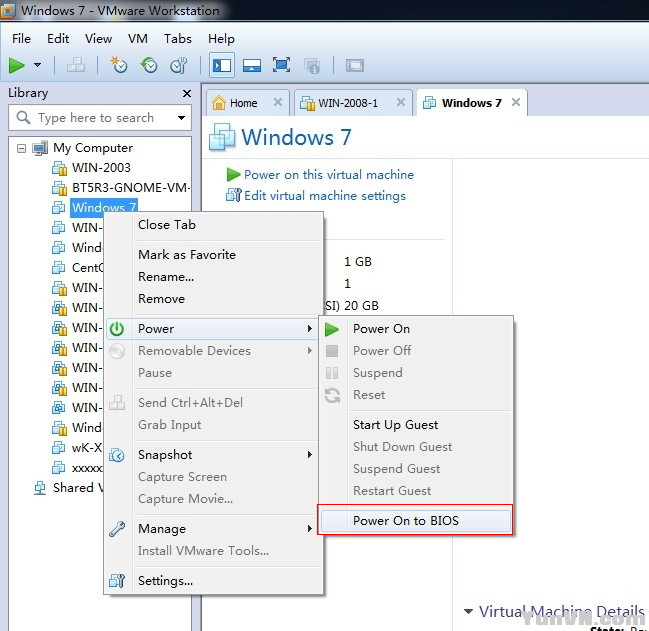Select WIN-2003 in the library
The image size is (649, 631).
point(101,168)
